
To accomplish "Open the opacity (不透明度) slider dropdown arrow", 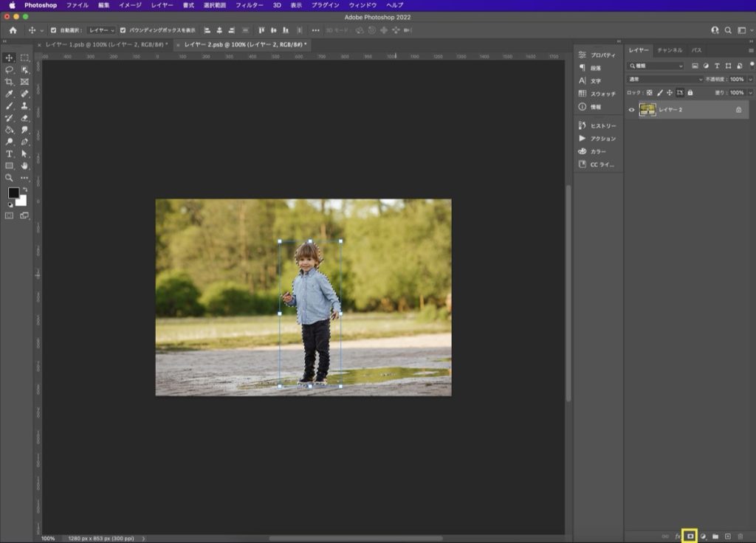I will [750, 79].
